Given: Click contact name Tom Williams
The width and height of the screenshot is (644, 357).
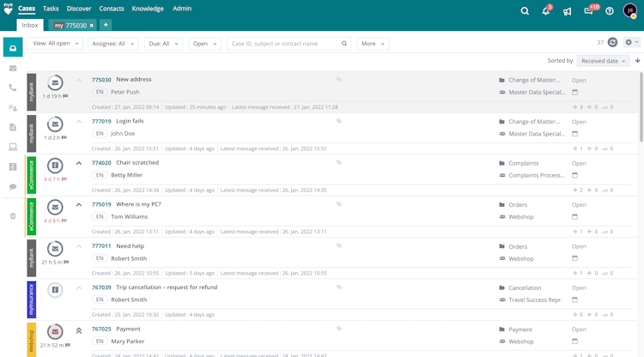Looking at the screenshot, I should click(x=130, y=216).
